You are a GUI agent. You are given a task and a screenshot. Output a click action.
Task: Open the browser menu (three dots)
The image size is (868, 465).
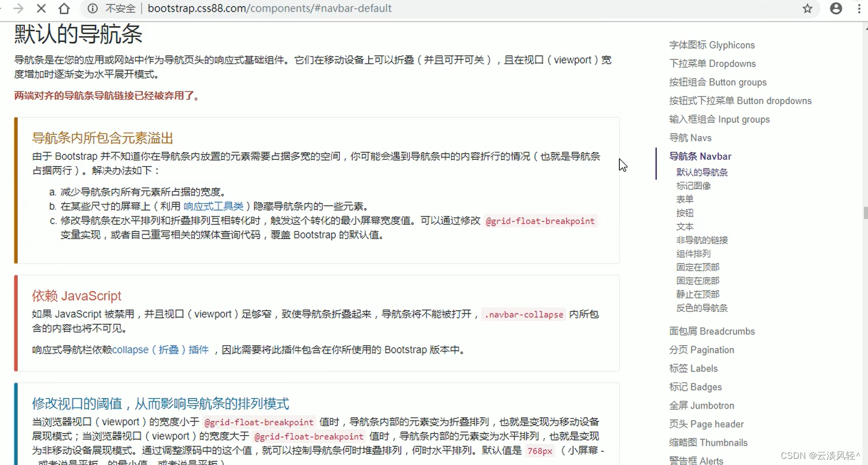[x=859, y=9]
